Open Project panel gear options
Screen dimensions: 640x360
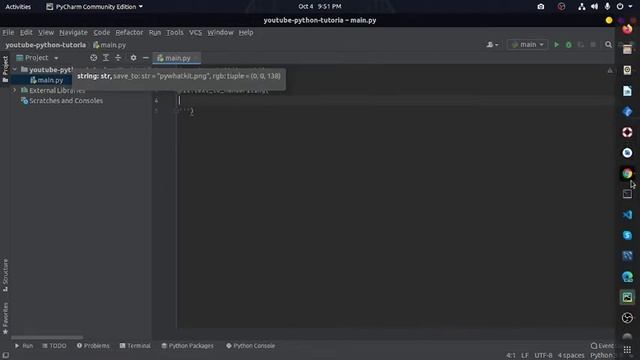[133, 58]
